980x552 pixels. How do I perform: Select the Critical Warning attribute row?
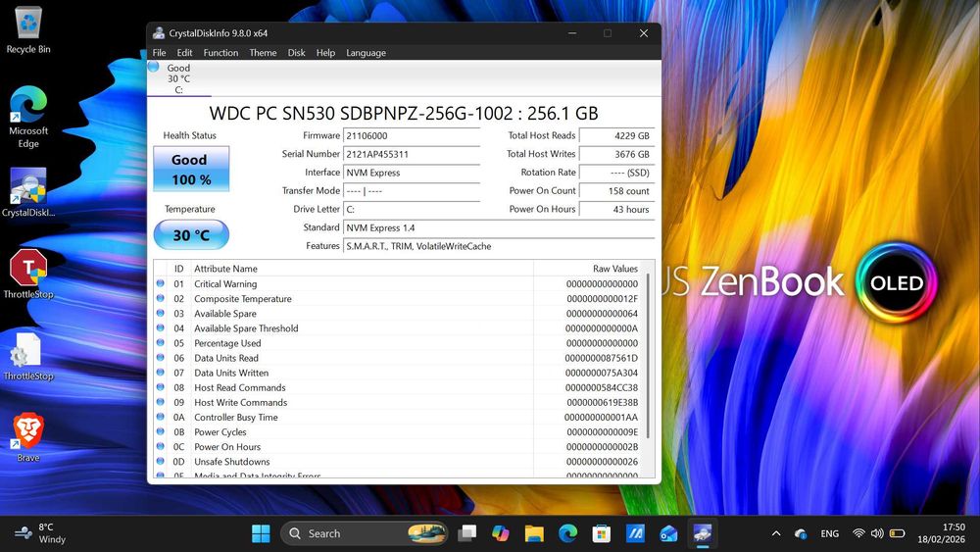click(399, 283)
